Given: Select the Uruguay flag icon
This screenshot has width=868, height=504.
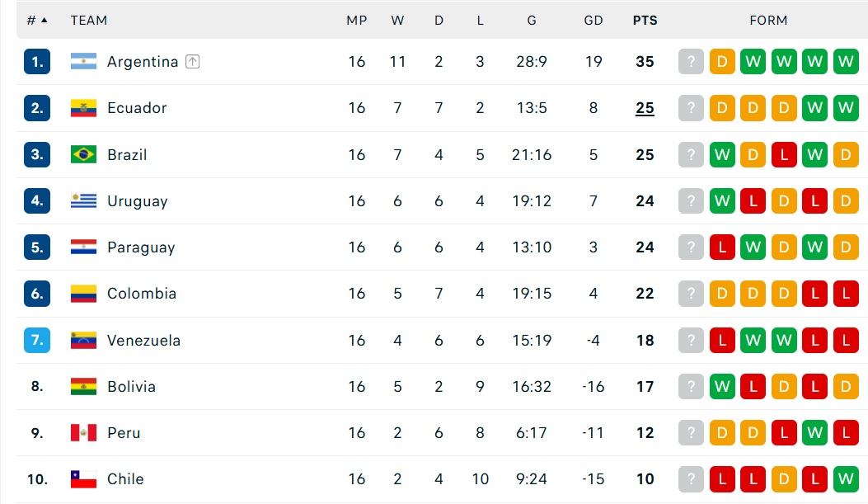Looking at the screenshot, I should [83, 200].
